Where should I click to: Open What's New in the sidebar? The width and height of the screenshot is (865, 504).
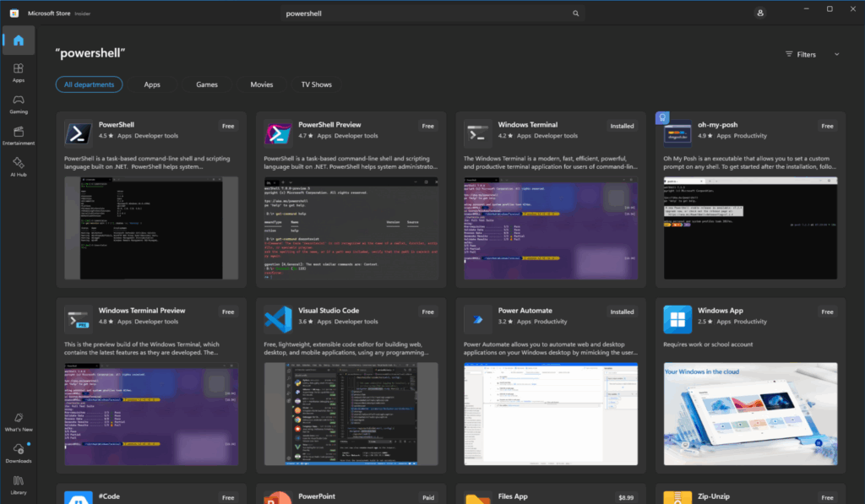coord(19,422)
